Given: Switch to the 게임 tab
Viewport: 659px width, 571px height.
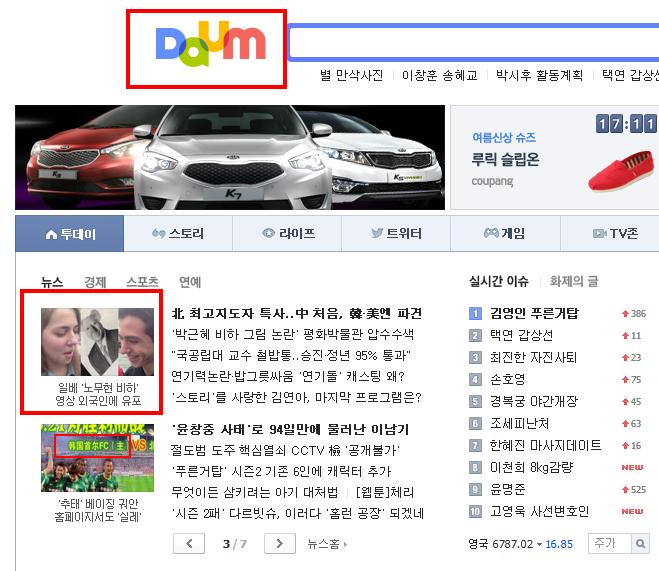Looking at the screenshot, I should (505, 234).
